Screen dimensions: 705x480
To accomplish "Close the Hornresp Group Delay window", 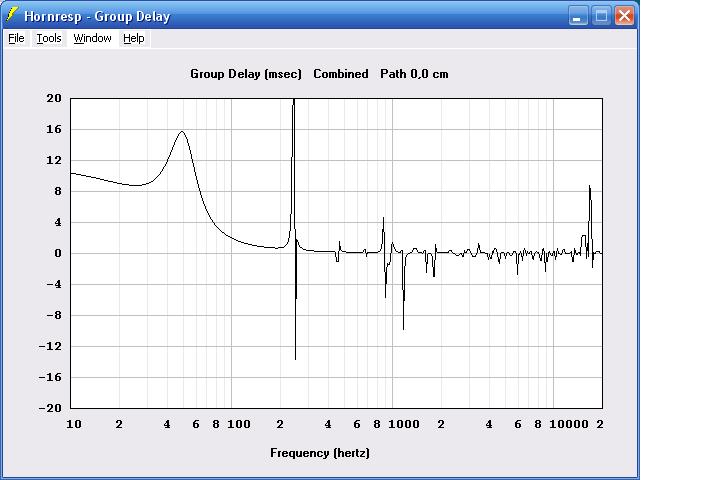I will (x=625, y=16).
